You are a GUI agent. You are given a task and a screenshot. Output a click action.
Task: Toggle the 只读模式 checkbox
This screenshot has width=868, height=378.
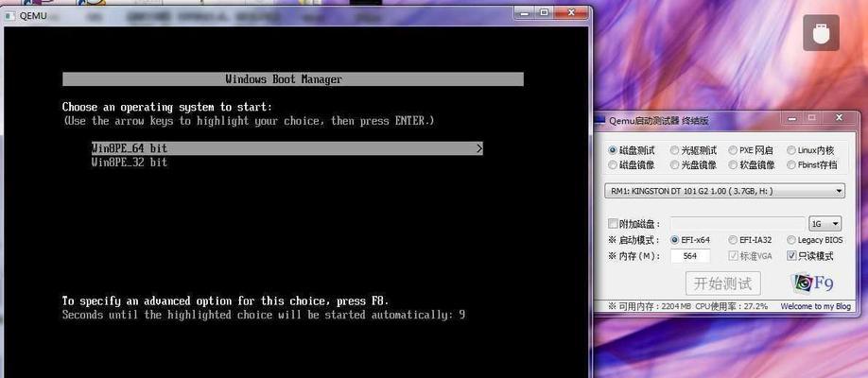tap(791, 256)
